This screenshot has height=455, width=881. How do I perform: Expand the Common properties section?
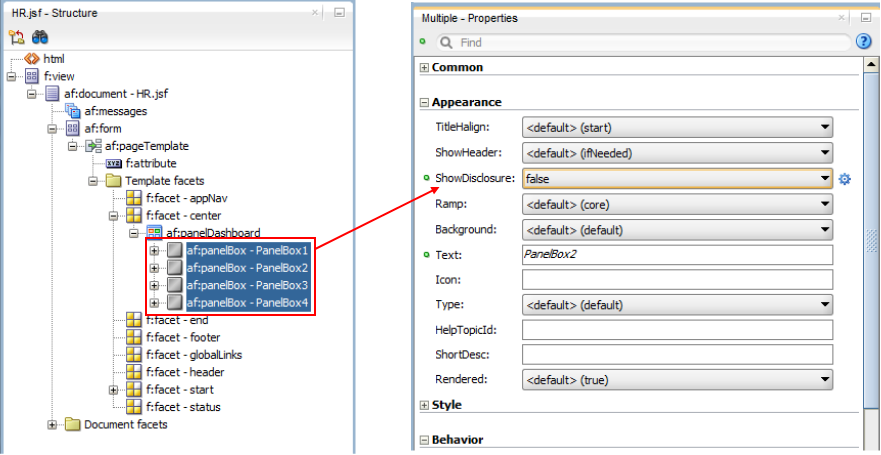(x=425, y=67)
